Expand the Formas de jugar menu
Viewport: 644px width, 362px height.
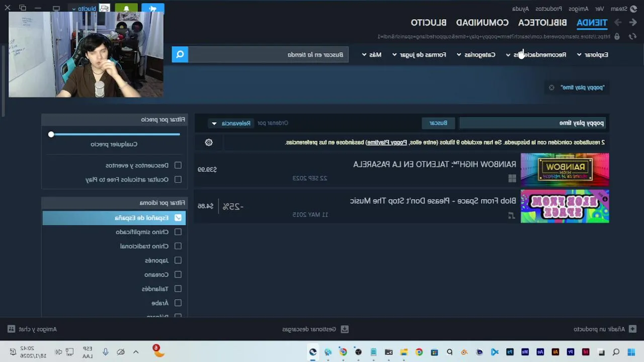click(x=419, y=54)
